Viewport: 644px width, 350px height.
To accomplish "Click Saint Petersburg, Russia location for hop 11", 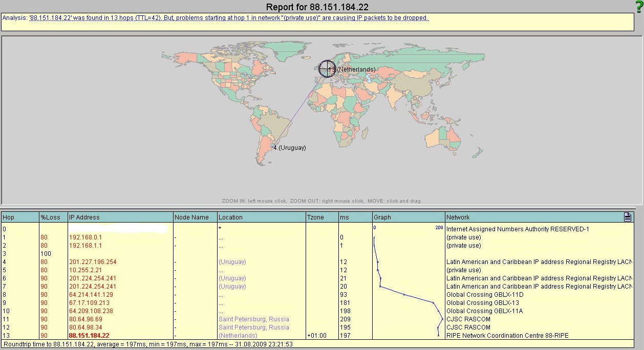I will (x=253, y=319).
